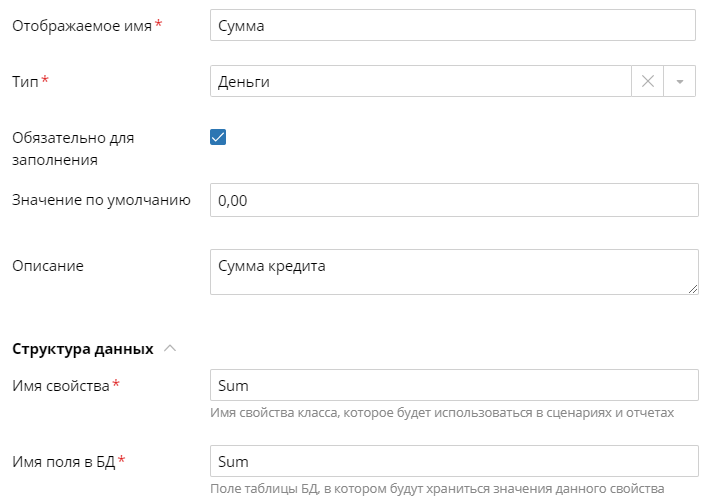The height and width of the screenshot is (499, 716).
Task: Click into the Описание text area
Action: click(453, 272)
